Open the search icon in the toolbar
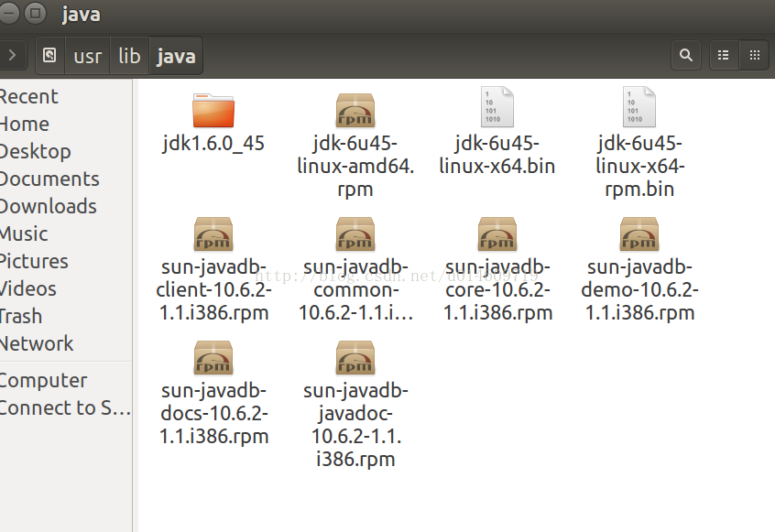The width and height of the screenshot is (775, 532). [x=685, y=55]
